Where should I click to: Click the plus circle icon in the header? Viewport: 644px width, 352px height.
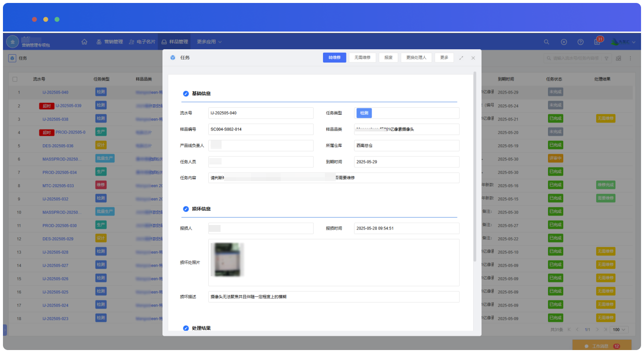click(564, 42)
